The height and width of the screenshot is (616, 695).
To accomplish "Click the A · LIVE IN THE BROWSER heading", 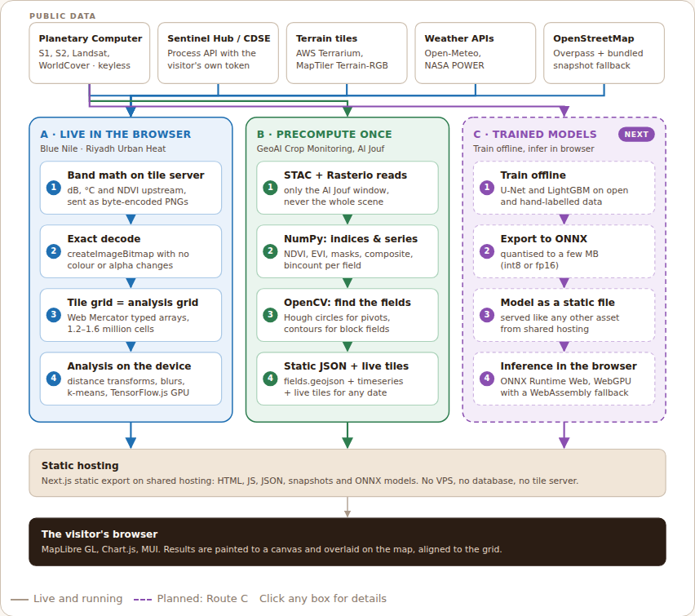I will click(x=116, y=135).
